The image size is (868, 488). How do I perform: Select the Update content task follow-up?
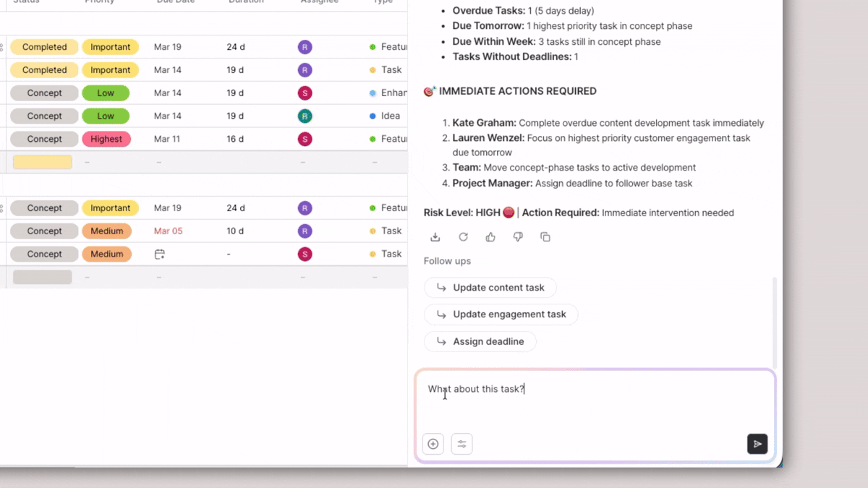490,288
